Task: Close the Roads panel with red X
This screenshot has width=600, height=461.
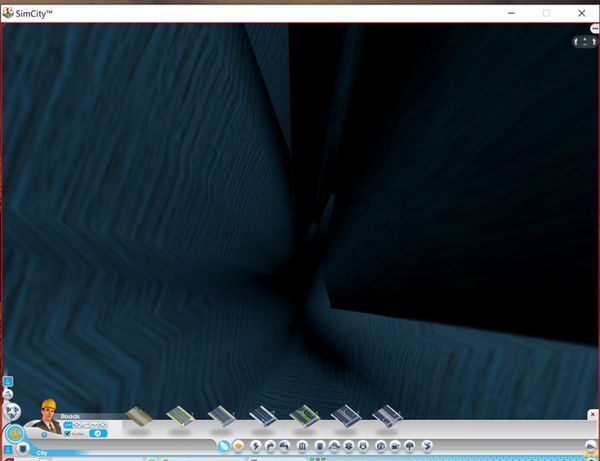Action: coord(593,414)
